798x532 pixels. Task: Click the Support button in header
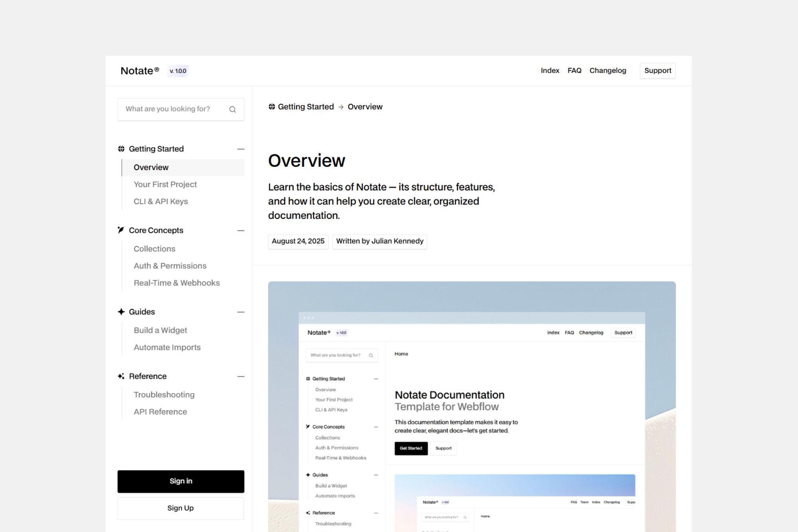[658, 71]
